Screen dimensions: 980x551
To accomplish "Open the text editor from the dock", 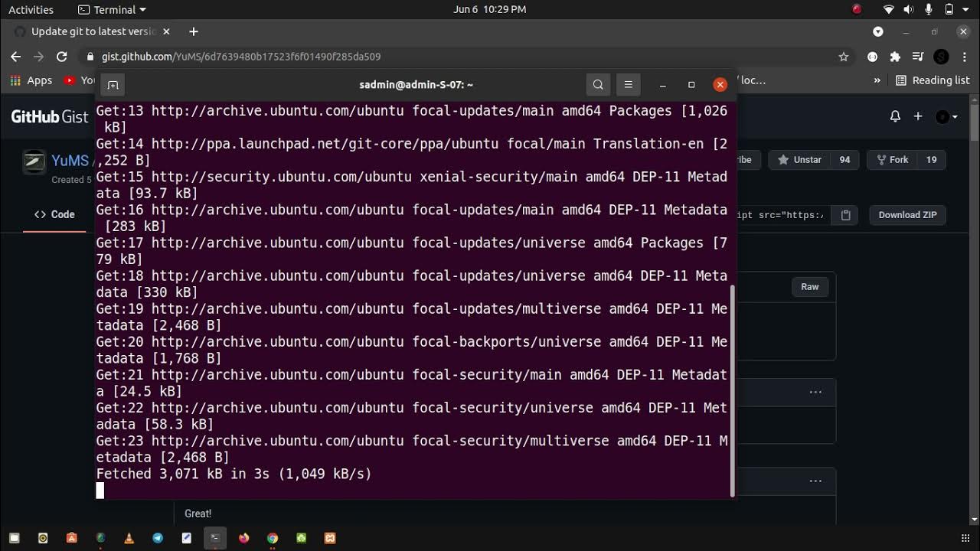I will (x=186, y=538).
